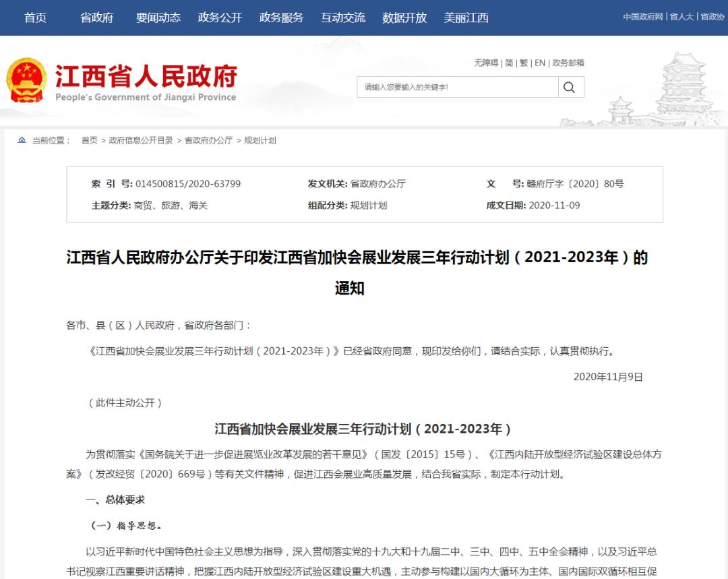Go to the 政务公开 section
The width and height of the screenshot is (728, 579).
[x=220, y=18]
